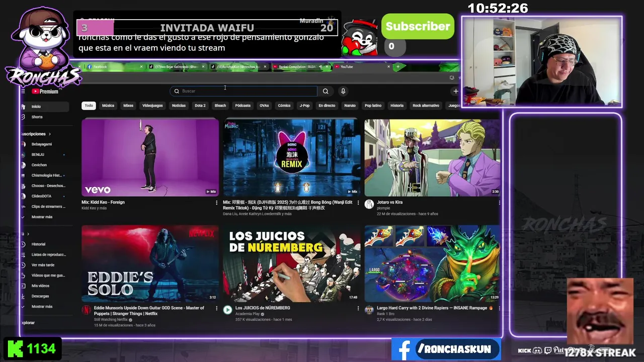This screenshot has width=644, height=362.
Task: Select the Todo filter chip
Action: tap(89, 106)
